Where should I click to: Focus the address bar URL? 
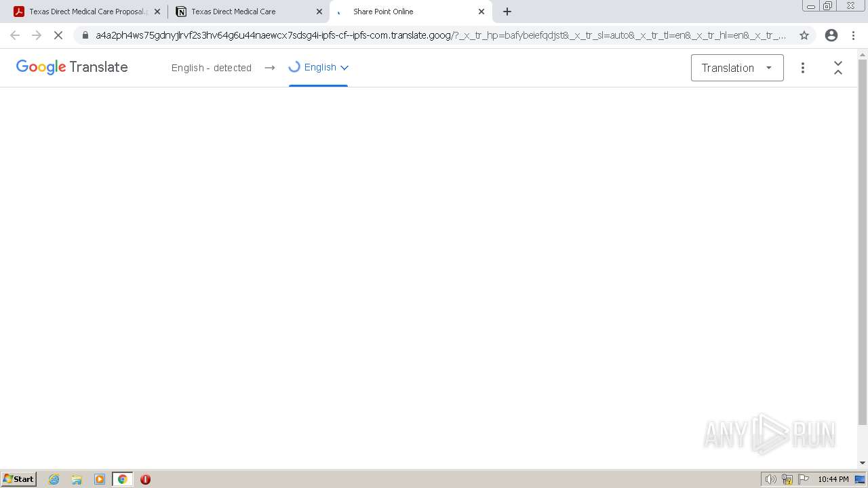[441, 35]
